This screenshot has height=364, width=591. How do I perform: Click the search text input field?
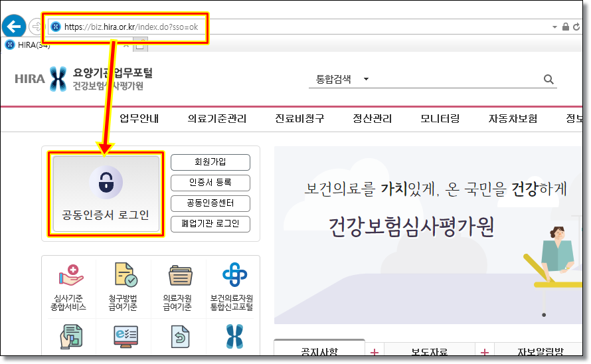(456, 79)
